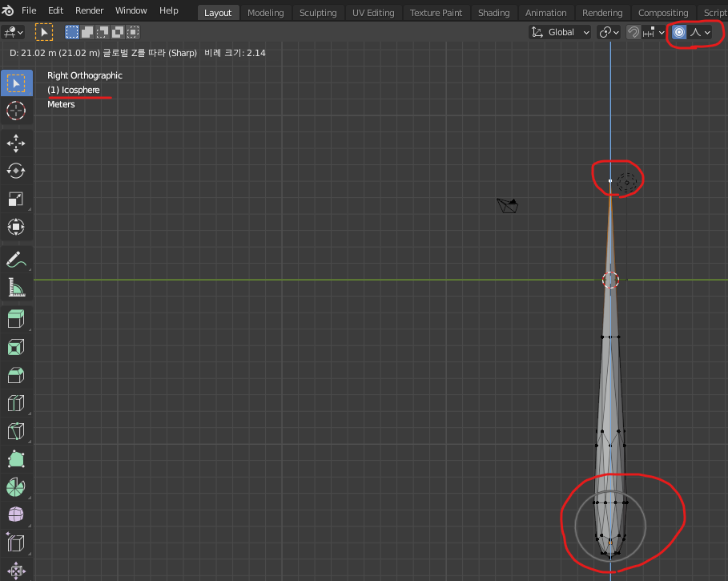Set selection mode to extend existing

click(x=86, y=32)
